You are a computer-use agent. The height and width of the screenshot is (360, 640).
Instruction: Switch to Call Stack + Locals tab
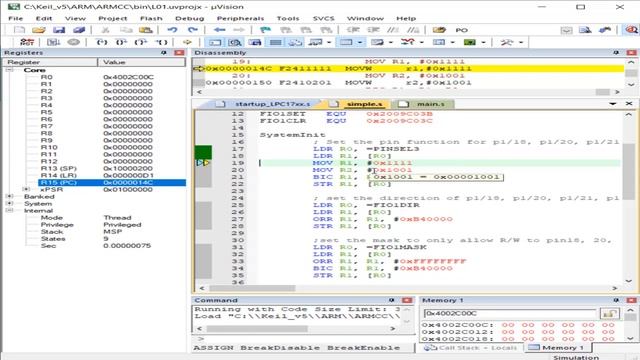(x=470, y=348)
